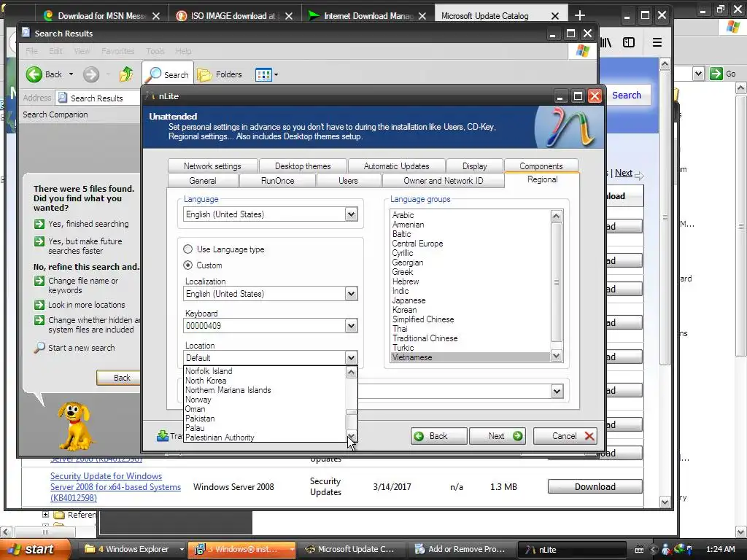Open a new browser tab with plus icon
This screenshot has height=560, width=747.
pyautogui.click(x=580, y=16)
